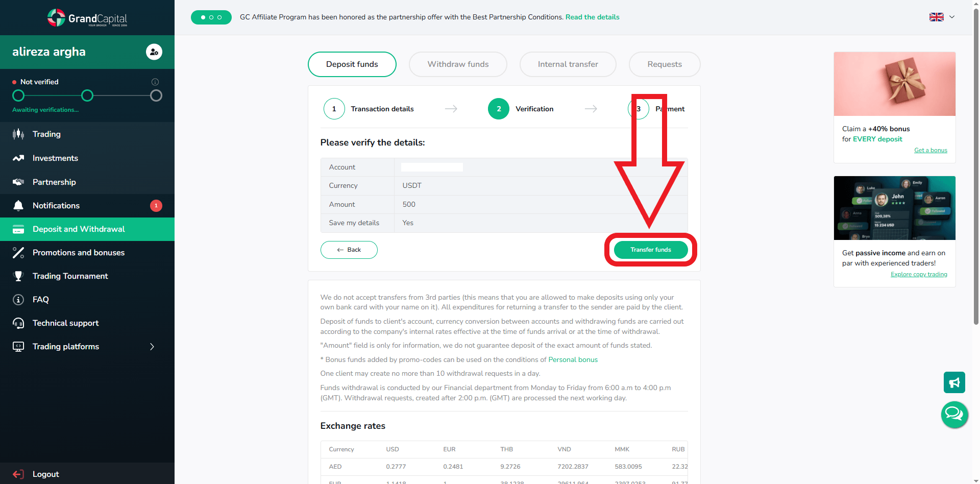Expand the Trading platforms submenu arrow
The width and height of the screenshot is (980, 484).
(152, 347)
